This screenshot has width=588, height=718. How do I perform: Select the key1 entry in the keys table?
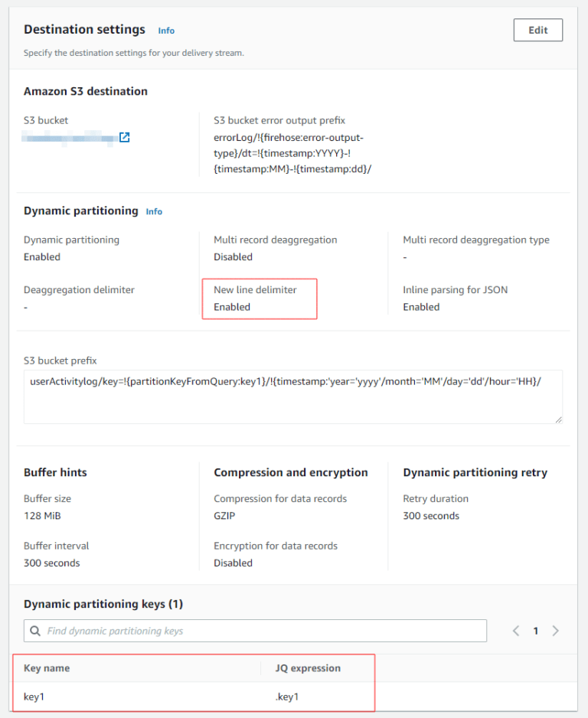(x=34, y=697)
